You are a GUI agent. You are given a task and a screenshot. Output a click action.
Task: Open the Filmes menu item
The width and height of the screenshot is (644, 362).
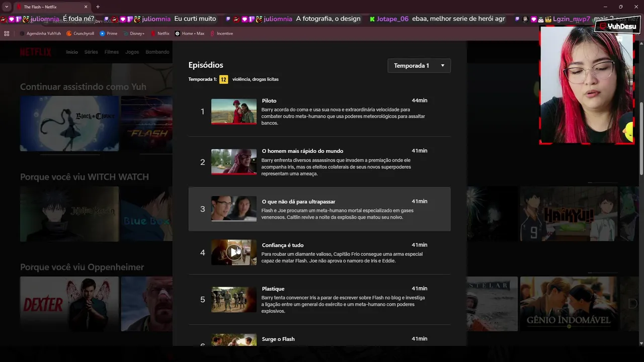pos(112,52)
